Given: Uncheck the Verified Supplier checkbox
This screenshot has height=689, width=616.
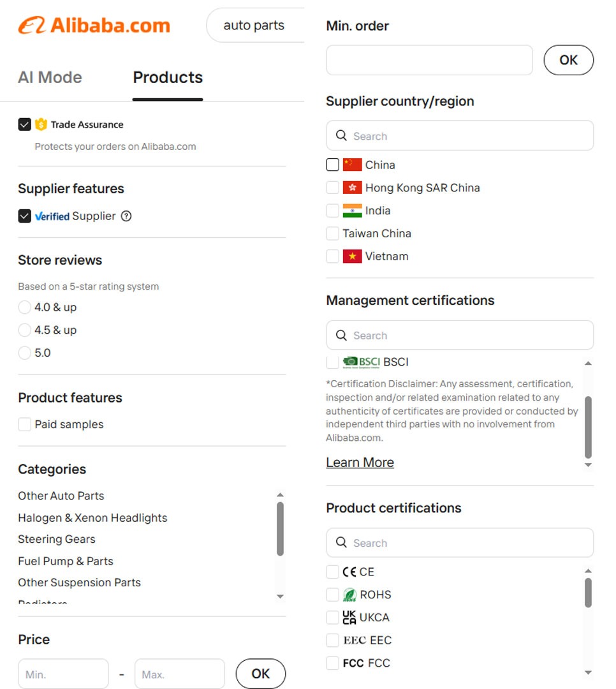Looking at the screenshot, I should (25, 216).
